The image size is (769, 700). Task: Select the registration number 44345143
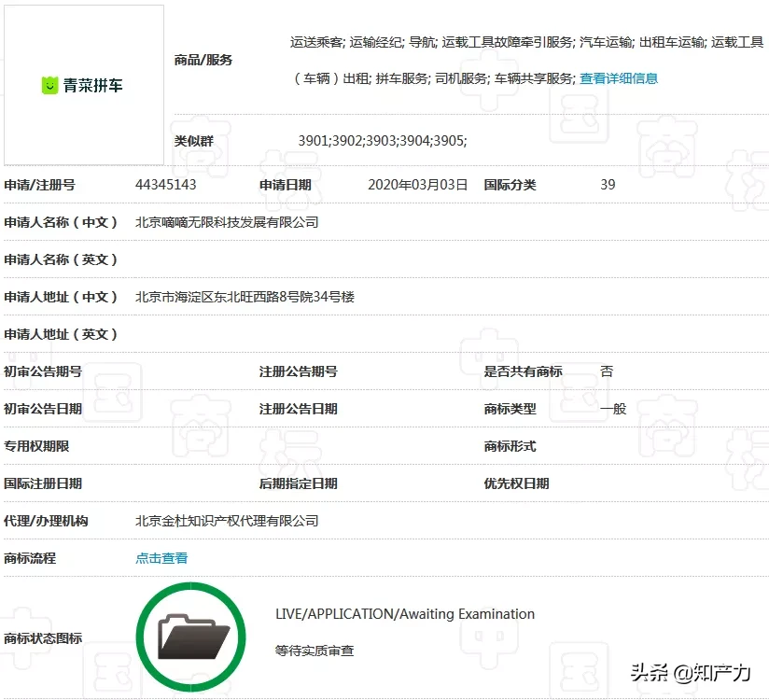[x=166, y=185]
